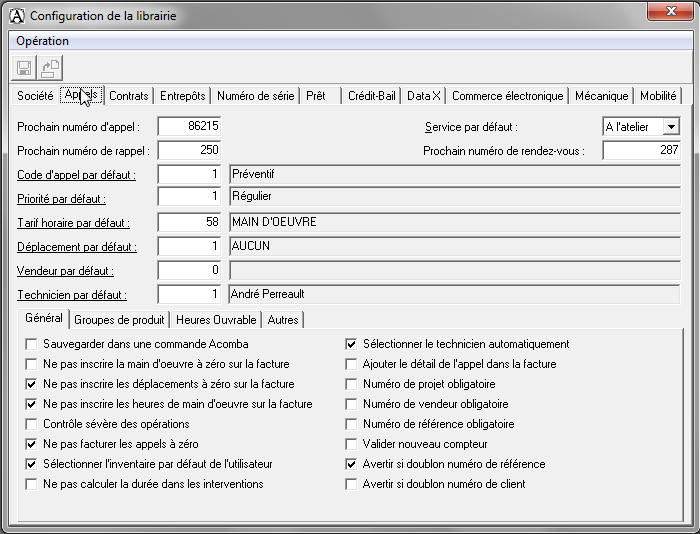
Task: Enable Sauvegarder dans une commande Acomba
Action: pos(33,344)
